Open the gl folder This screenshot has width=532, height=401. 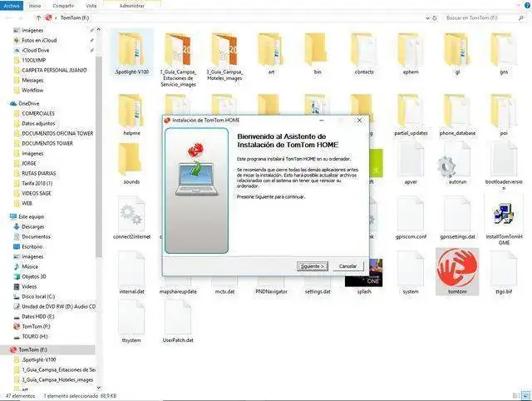457,50
